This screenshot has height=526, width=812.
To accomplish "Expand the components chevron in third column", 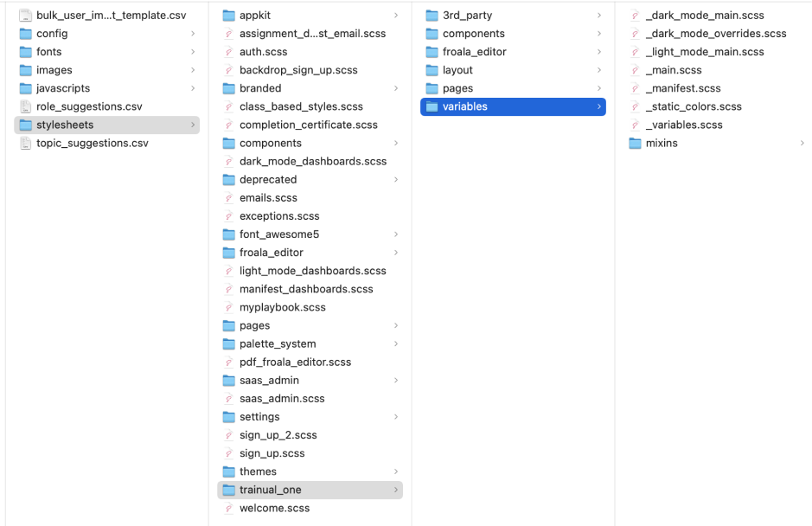I will pyautogui.click(x=598, y=34).
